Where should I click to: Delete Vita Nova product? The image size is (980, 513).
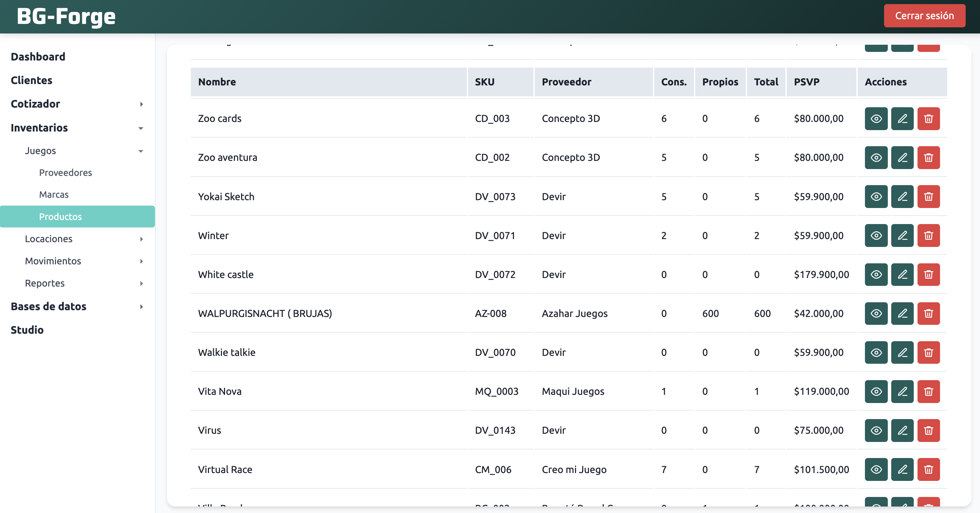[929, 392]
